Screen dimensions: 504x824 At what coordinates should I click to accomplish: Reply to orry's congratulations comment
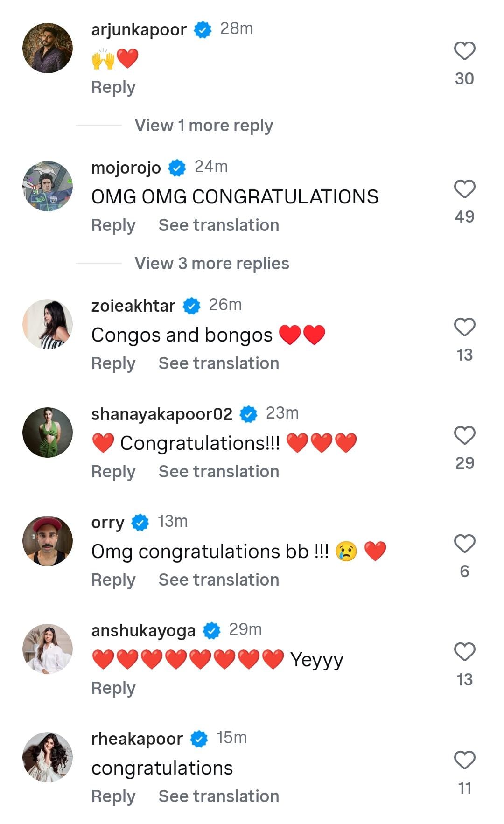tap(113, 580)
